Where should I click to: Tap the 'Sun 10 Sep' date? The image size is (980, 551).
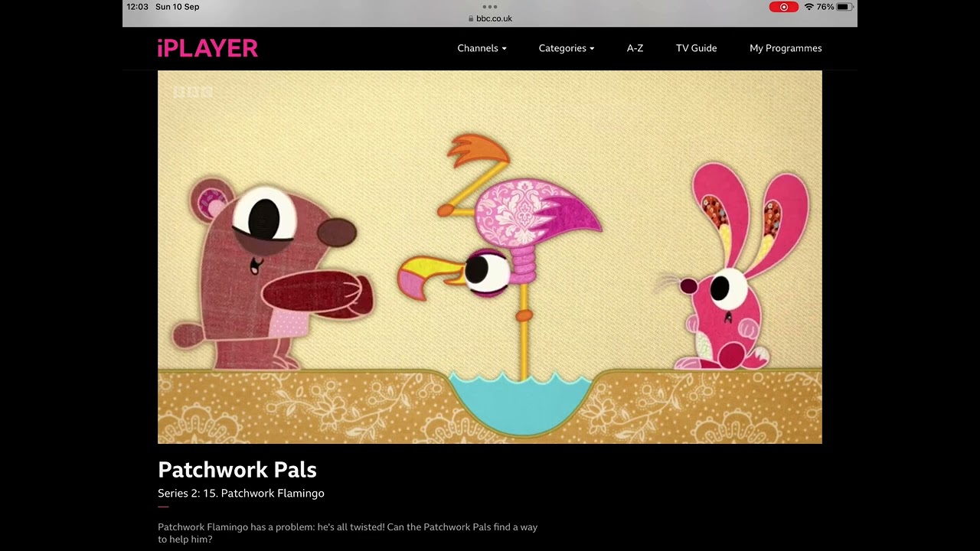click(177, 7)
